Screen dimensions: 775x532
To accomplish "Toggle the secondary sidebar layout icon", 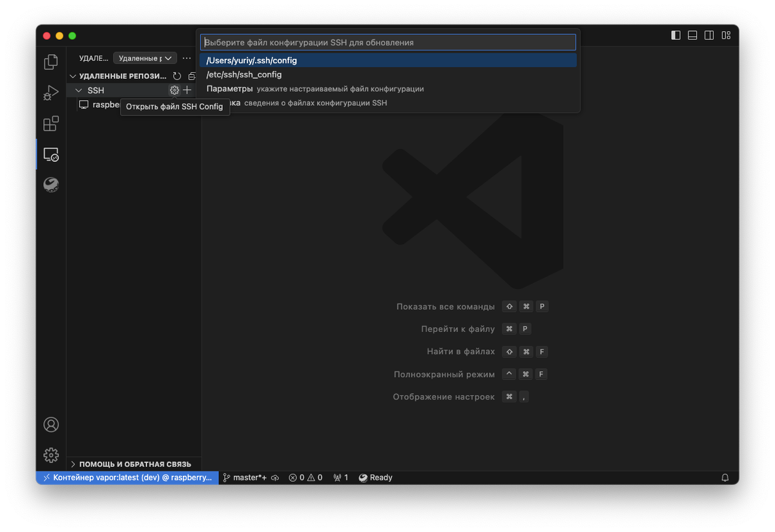I will pyautogui.click(x=709, y=35).
